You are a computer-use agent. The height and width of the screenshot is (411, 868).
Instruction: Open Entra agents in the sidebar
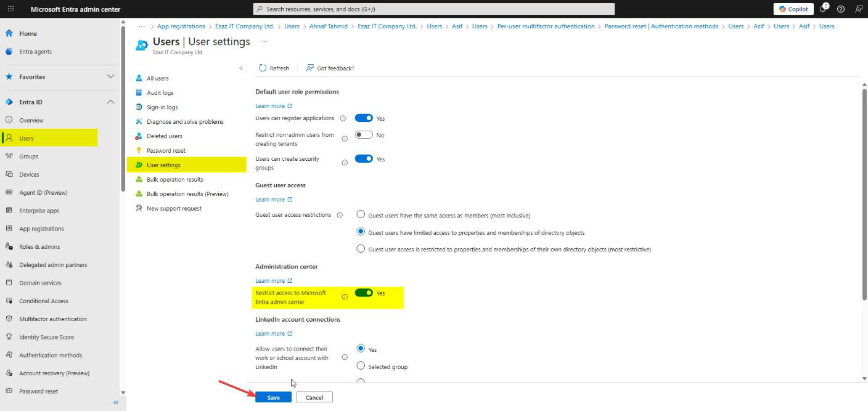click(x=35, y=52)
